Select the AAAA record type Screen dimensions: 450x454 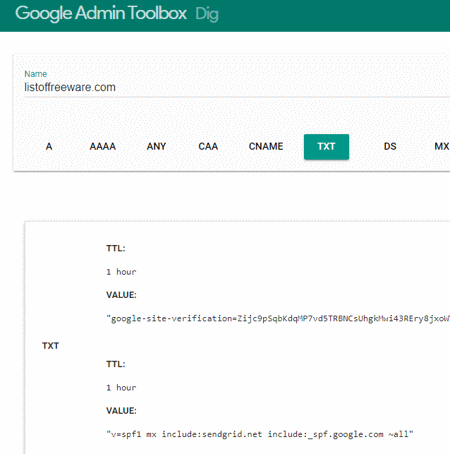(103, 146)
